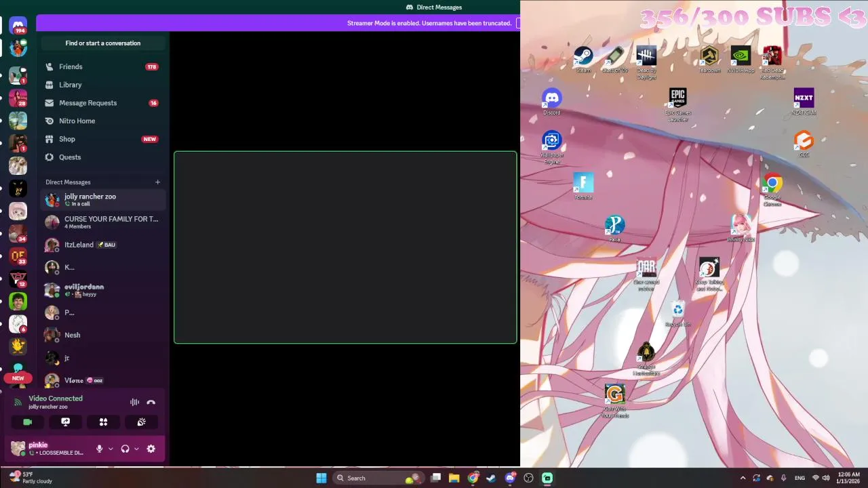The height and width of the screenshot is (488, 868).
Task: Open volume control in system tray
Action: click(826, 478)
